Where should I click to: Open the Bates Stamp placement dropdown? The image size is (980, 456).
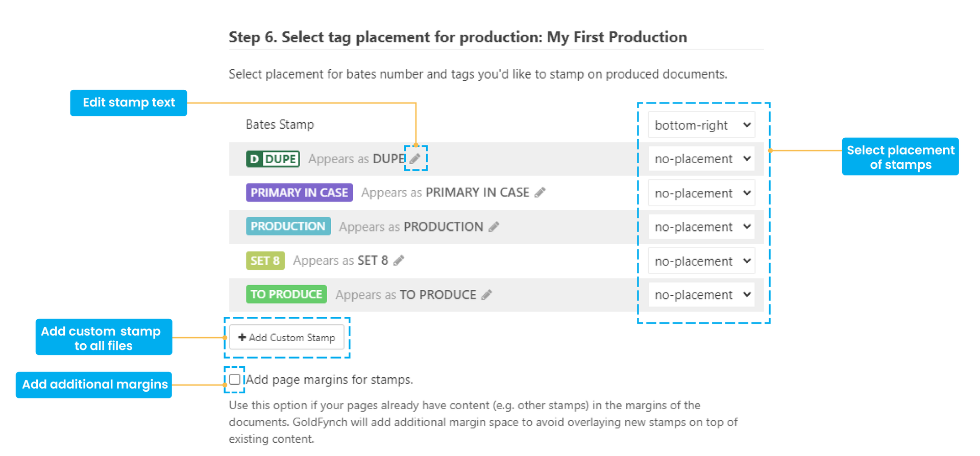pos(701,125)
